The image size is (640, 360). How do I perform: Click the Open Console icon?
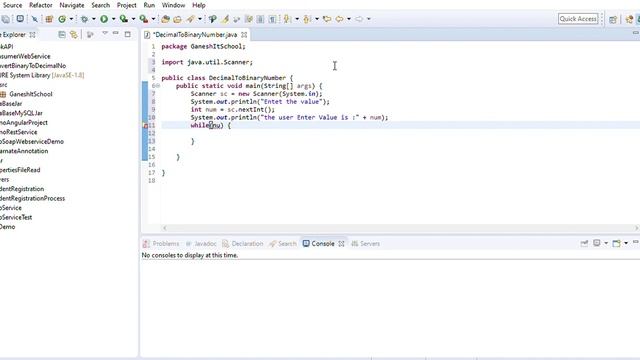pyautogui.click(x=616, y=243)
